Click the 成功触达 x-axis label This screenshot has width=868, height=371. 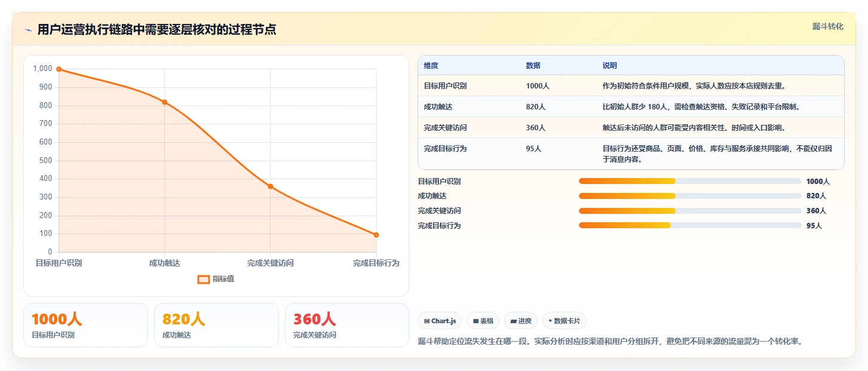click(x=165, y=263)
